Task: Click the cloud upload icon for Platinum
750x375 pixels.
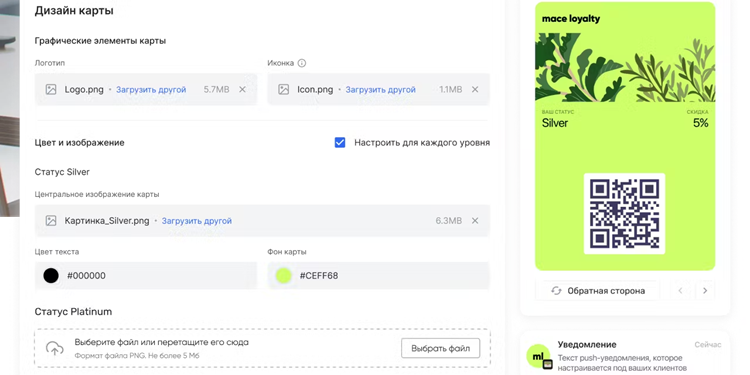Action: (55, 348)
